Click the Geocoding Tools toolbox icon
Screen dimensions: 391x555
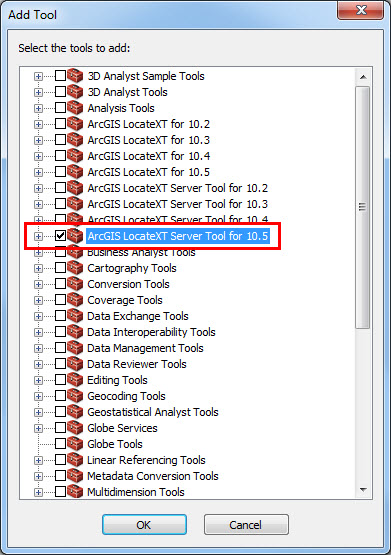point(75,396)
